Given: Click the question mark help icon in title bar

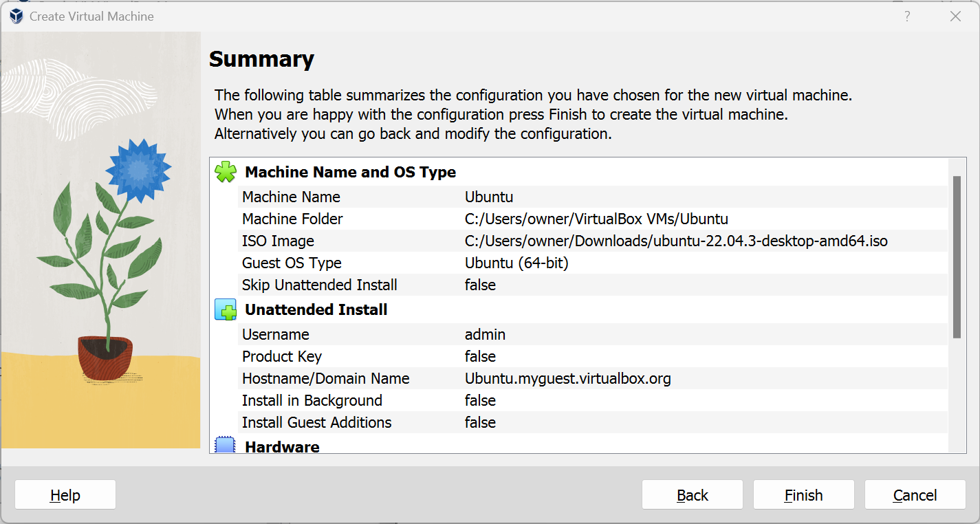Looking at the screenshot, I should coord(907,17).
